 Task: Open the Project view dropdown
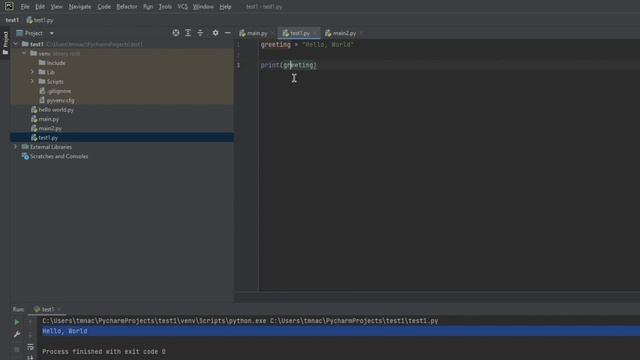coord(51,33)
